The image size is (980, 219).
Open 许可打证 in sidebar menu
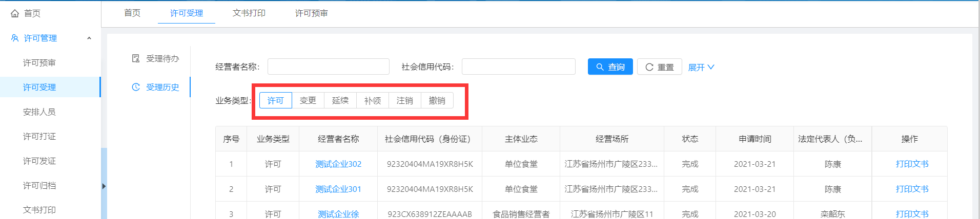(x=39, y=136)
